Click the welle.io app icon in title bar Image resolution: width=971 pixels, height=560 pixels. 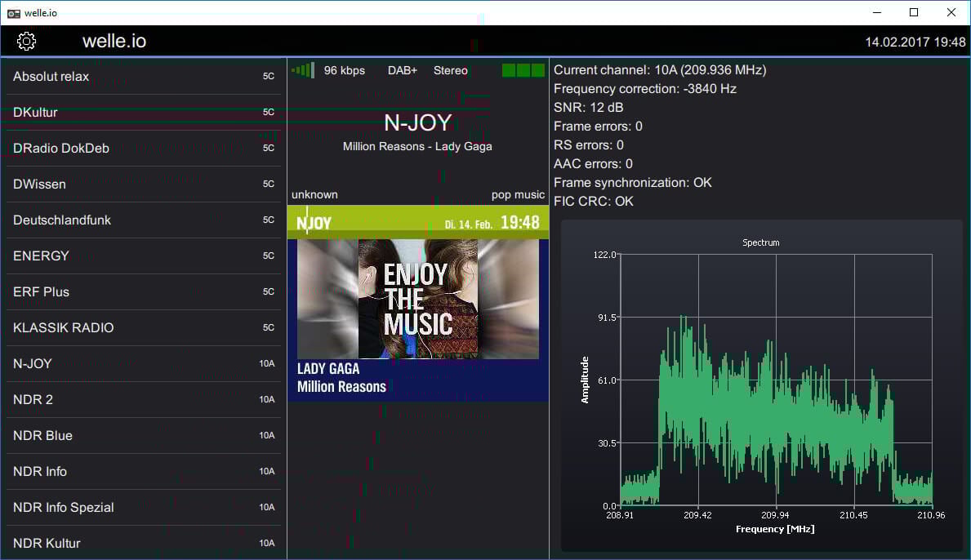14,13
